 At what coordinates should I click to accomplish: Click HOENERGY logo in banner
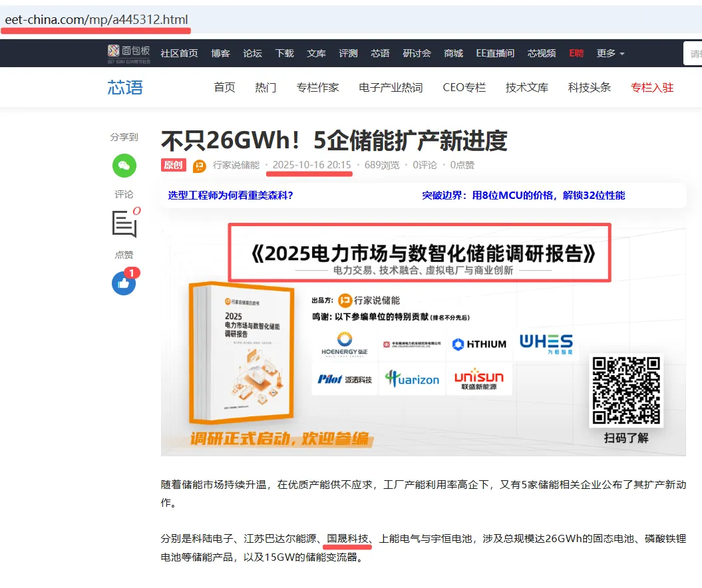345,344
